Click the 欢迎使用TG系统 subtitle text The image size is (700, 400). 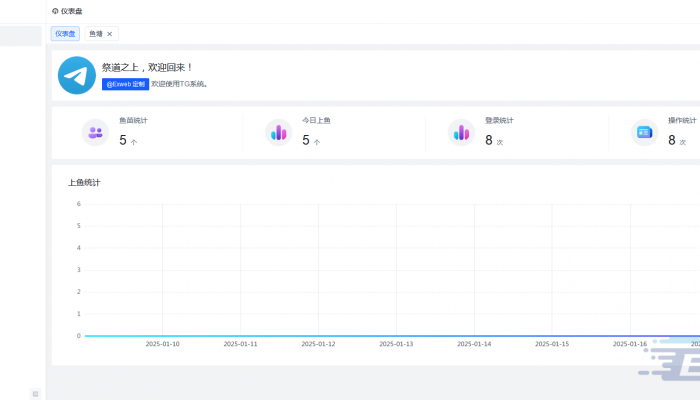pyautogui.click(x=179, y=84)
